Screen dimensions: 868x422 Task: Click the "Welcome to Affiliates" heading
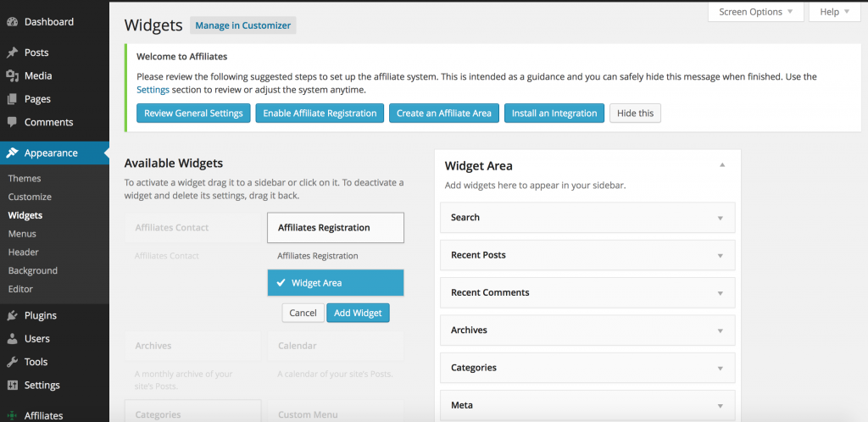[181, 57]
